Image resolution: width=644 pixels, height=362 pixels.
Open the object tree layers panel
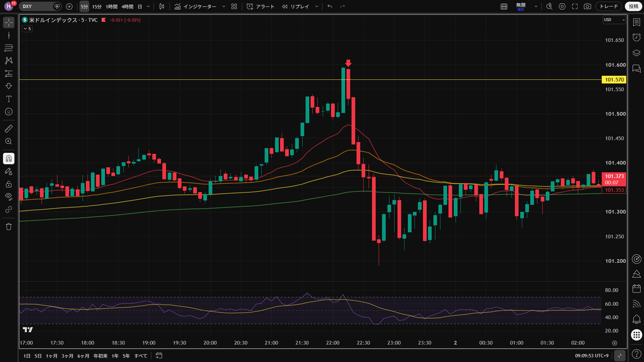(x=636, y=53)
